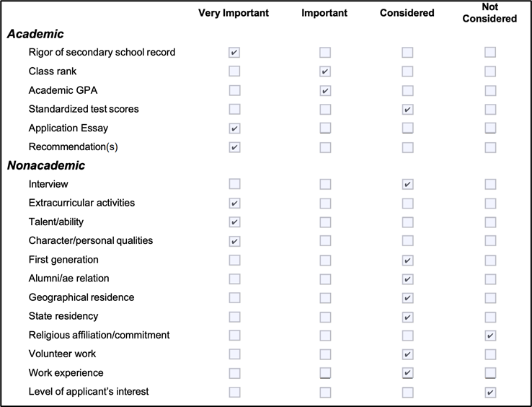
Task: Check Important for Extracurricular activities
Action: (325, 203)
